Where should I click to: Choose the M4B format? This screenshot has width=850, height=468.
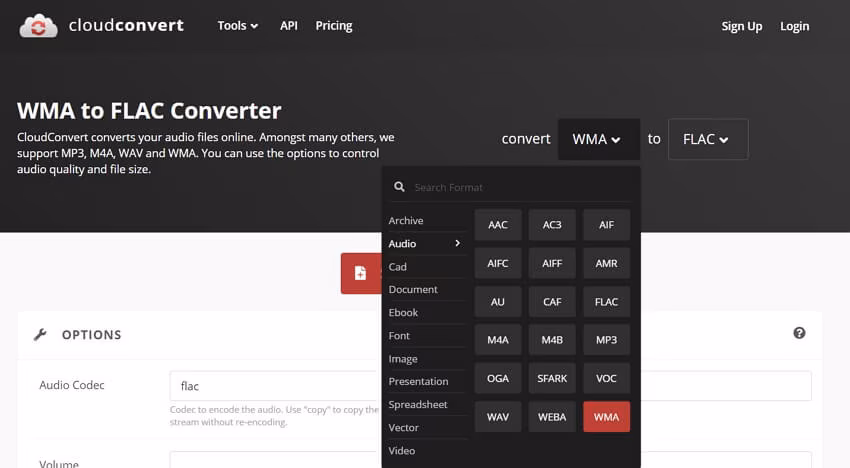click(x=552, y=340)
